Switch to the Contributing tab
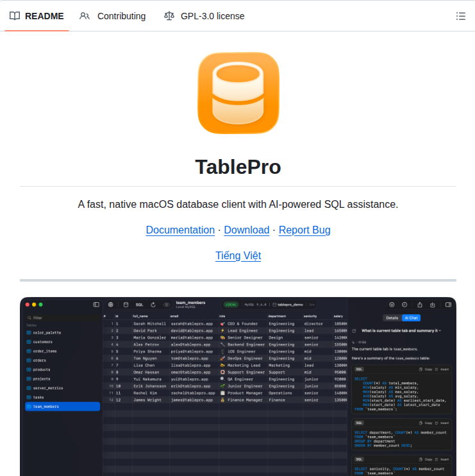Image resolution: width=475 pixels, height=476 pixels. (113, 16)
